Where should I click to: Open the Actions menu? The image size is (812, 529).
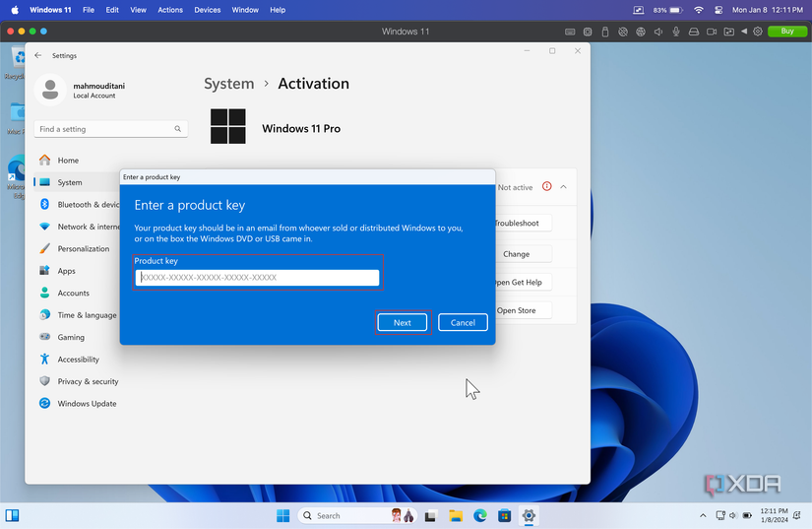(170, 10)
